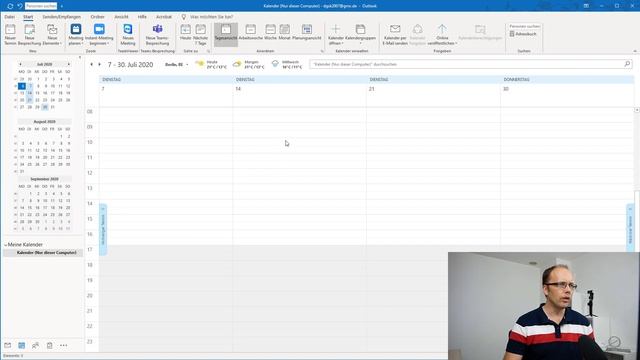Viewport: 640px width, 360px height.
Task: Select 30 July in the mini calendar
Action: (45, 107)
